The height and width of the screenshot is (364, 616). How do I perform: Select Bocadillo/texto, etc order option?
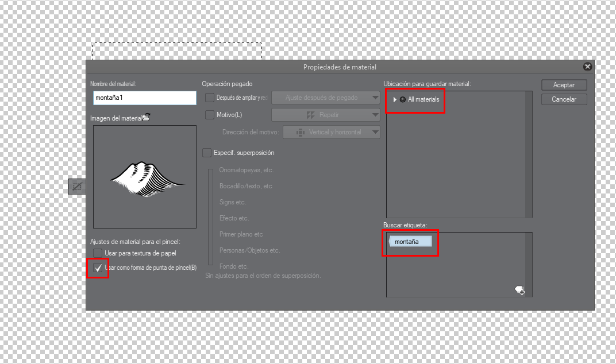245,186
